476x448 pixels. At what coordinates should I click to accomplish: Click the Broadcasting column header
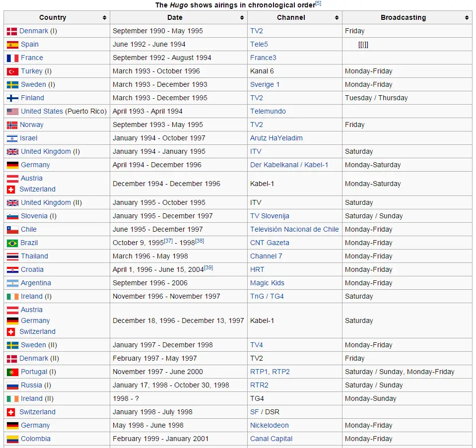point(407,17)
